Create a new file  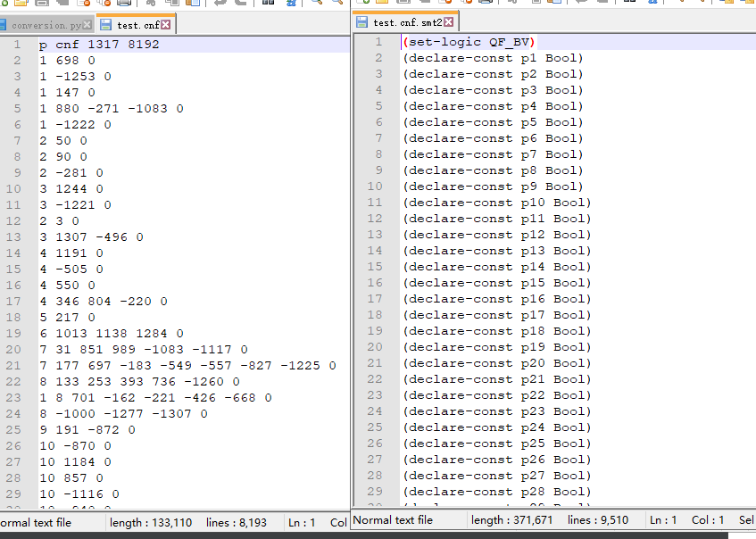tap(4, 4)
